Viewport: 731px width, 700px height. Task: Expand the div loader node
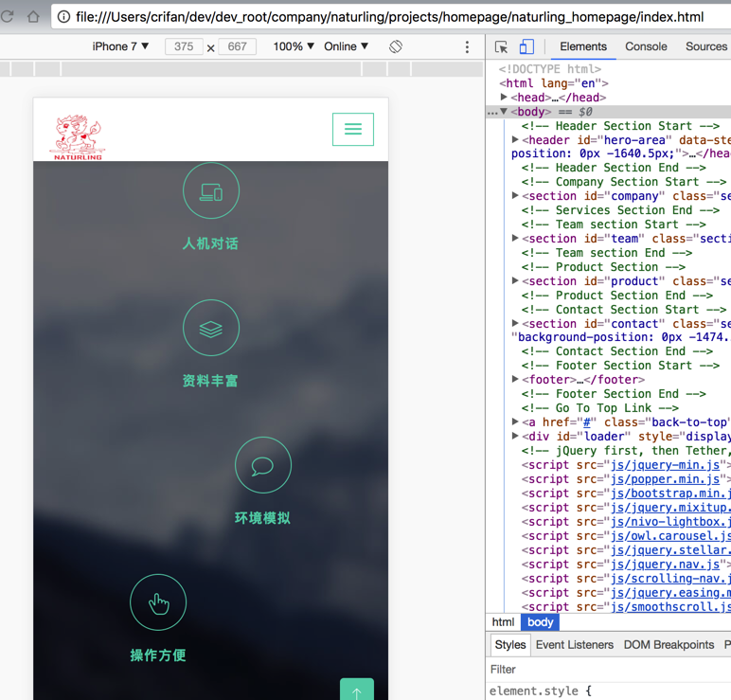515,436
